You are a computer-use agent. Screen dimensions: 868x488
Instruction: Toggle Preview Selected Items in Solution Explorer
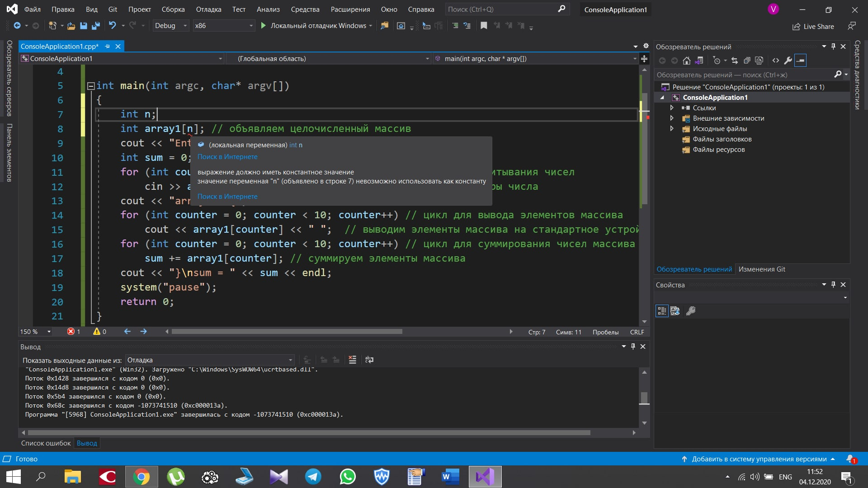[x=800, y=61]
